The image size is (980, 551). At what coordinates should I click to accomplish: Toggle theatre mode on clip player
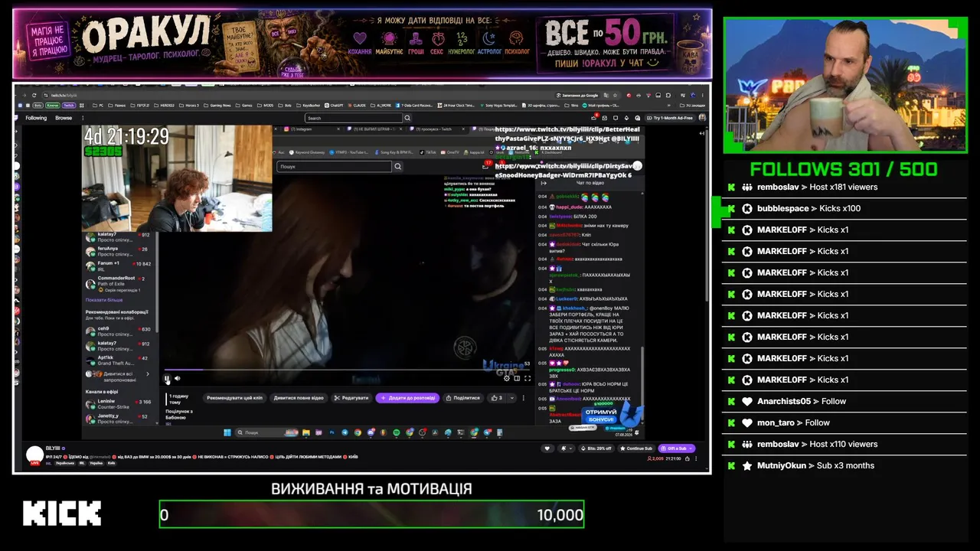[x=517, y=378]
